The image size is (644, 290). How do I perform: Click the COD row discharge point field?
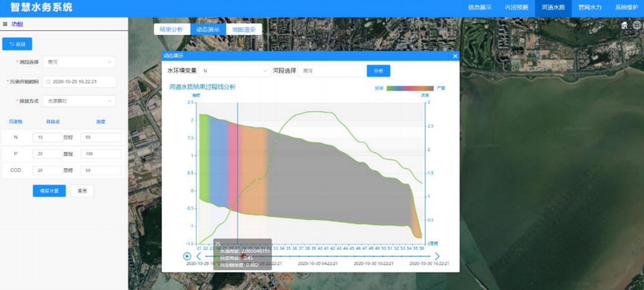tap(47, 171)
